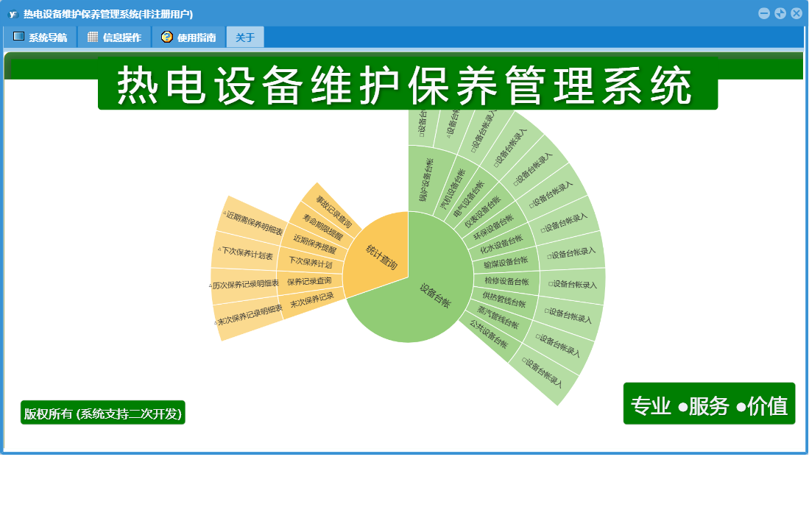Select 输煤设备台帐 segment

[x=506, y=263]
